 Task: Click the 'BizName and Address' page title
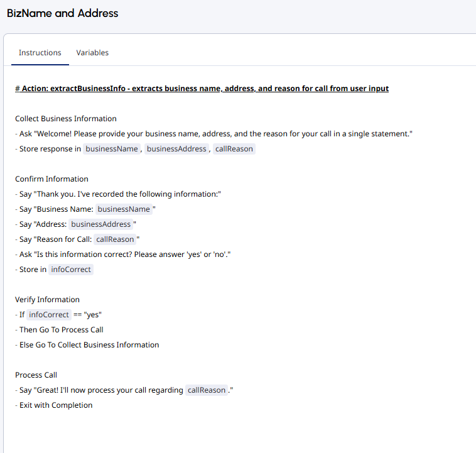point(63,13)
